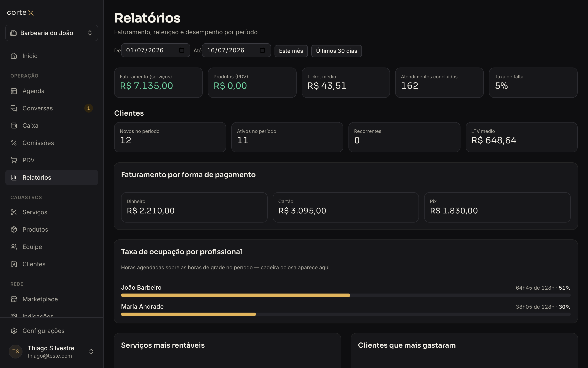Navigate to Caixa

click(x=51, y=125)
